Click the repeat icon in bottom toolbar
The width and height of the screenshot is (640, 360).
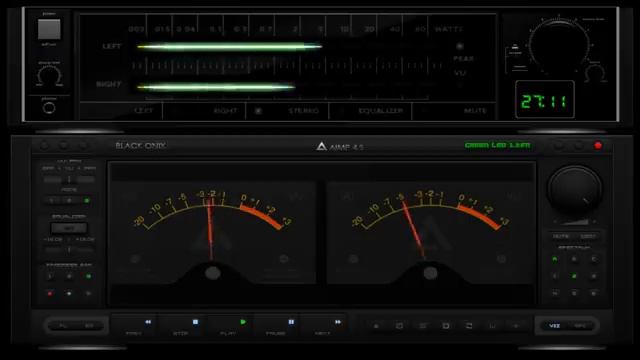(x=469, y=326)
